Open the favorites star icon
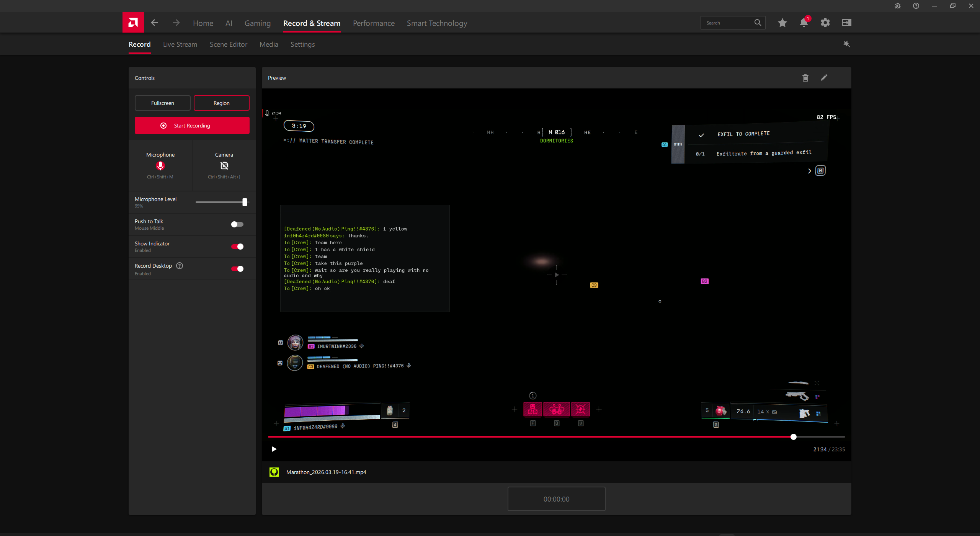This screenshot has height=536, width=980. point(782,23)
